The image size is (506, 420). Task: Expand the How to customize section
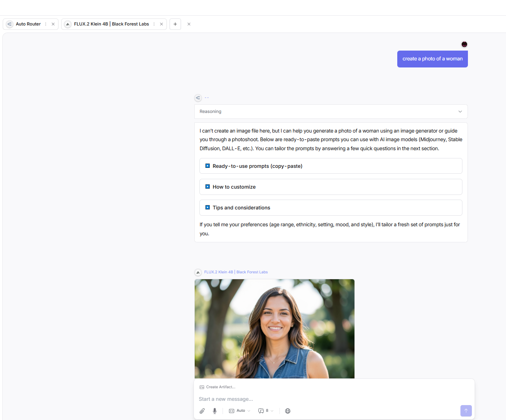[x=331, y=187]
